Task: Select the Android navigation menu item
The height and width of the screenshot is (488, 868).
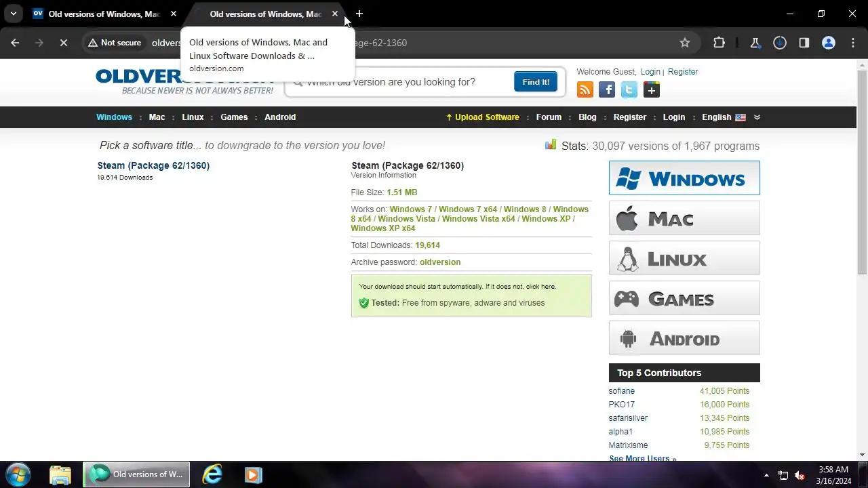Action: pyautogui.click(x=280, y=117)
